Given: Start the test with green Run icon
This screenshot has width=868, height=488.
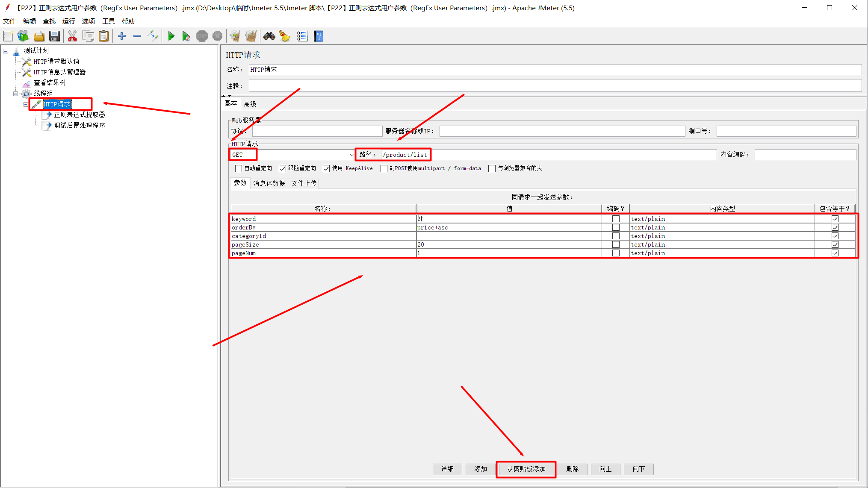Looking at the screenshot, I should coord(171,36).
